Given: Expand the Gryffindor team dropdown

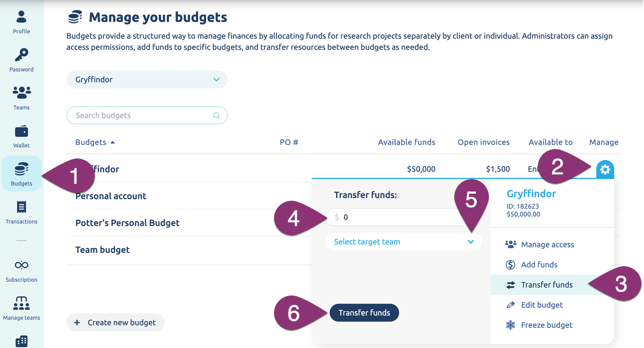Looking at the screenshot, I should (x=216, y=80).
